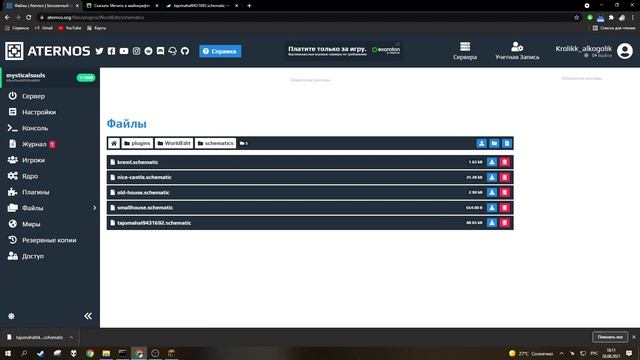Click the Aternos logo

pyautogui.click(x=47, y=51)
